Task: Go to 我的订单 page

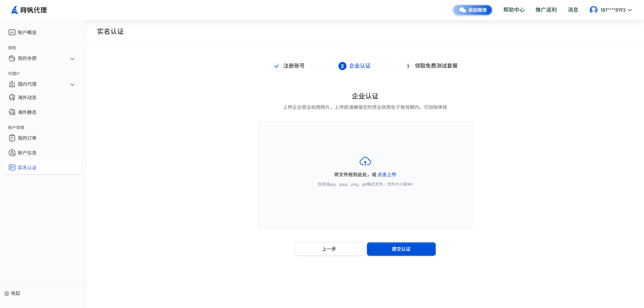Action: (x=43, y=138)
